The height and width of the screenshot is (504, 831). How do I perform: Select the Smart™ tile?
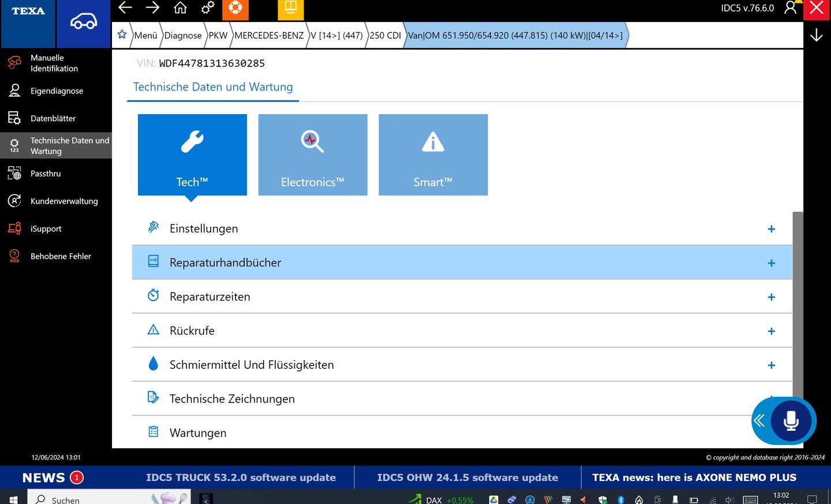point(433,155)
